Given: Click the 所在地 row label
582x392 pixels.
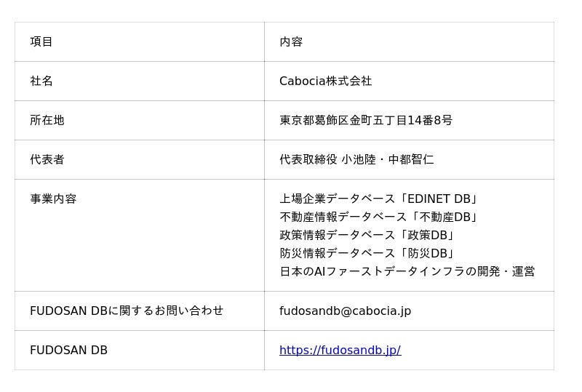Looking at the screenshot, I should pyautogui.click(x=47, y=120).
